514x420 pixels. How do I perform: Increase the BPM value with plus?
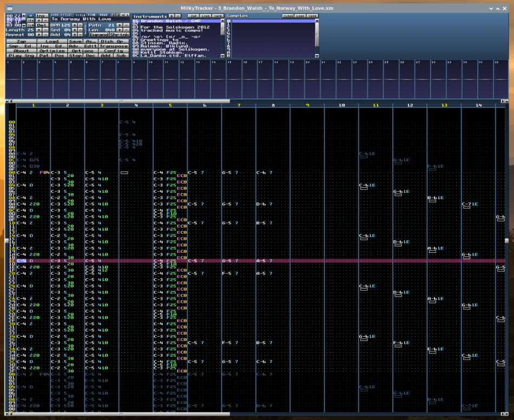click(x=74, y=25)
